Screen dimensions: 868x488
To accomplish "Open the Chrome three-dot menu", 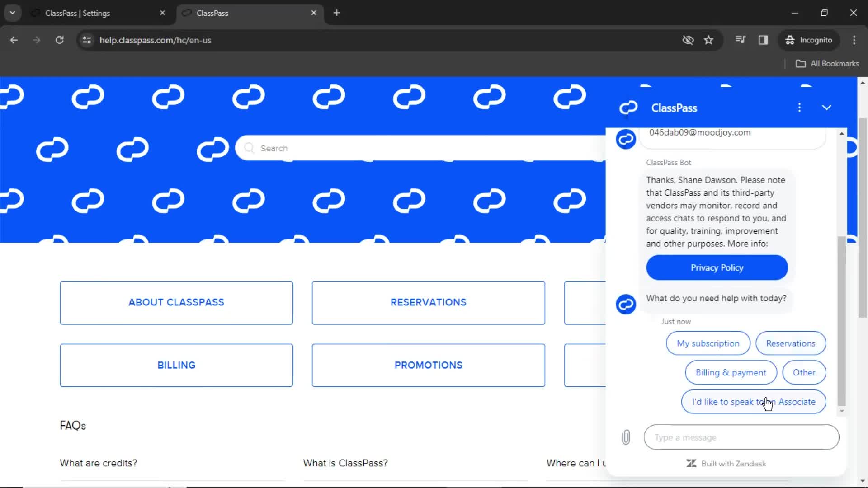I will [x=854, y=40].
